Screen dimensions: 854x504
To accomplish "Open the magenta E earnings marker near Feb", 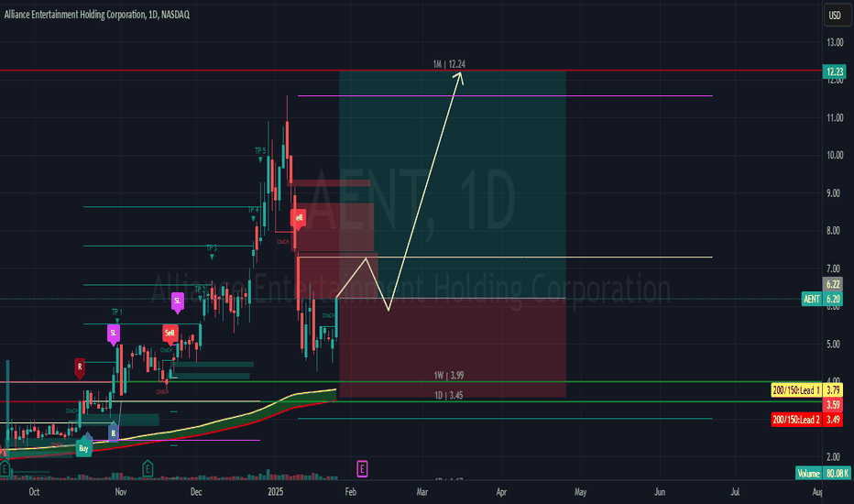I will [362, 468].
